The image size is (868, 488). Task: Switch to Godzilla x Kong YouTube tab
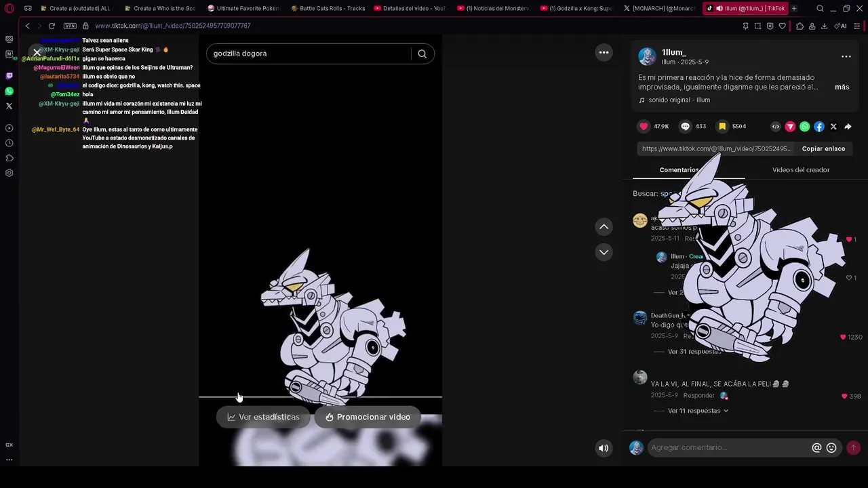(576, 9)
